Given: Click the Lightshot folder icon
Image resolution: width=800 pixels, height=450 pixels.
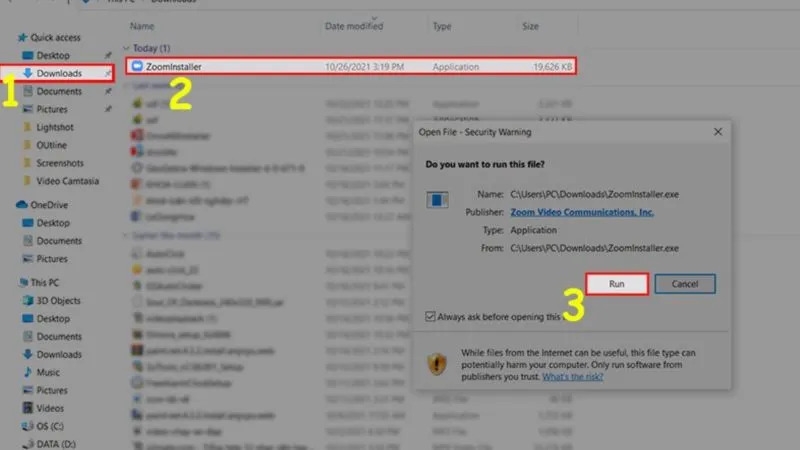Looking at the screenshot, I should [x=28, y=127].
